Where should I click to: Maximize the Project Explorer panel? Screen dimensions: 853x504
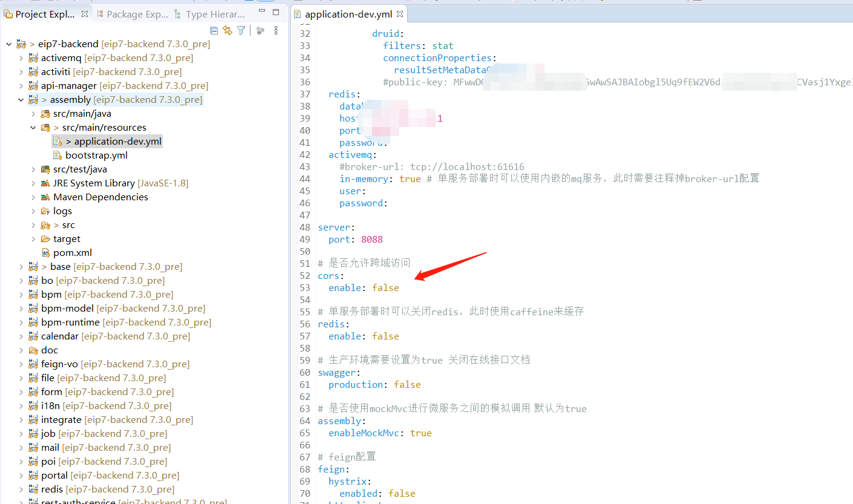click(276, 13)
